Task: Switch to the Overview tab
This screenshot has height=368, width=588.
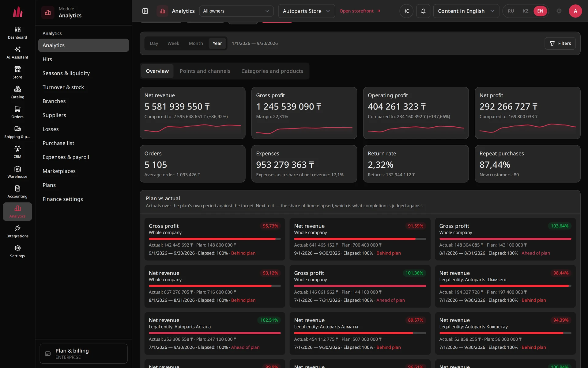Action: coord(157,71)
